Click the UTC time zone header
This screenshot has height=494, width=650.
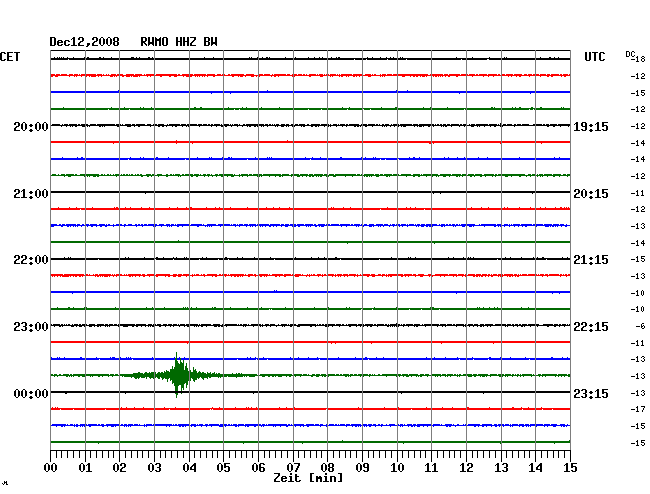tap(594, 57)
